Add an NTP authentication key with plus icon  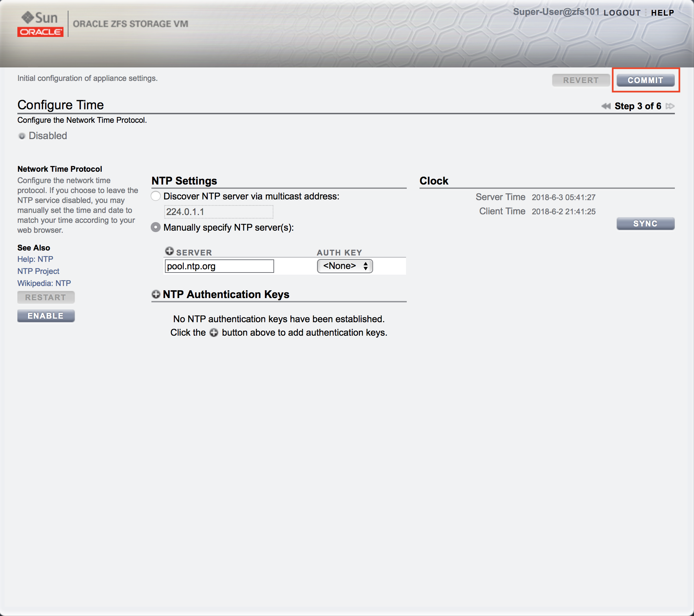pos(156,294)
